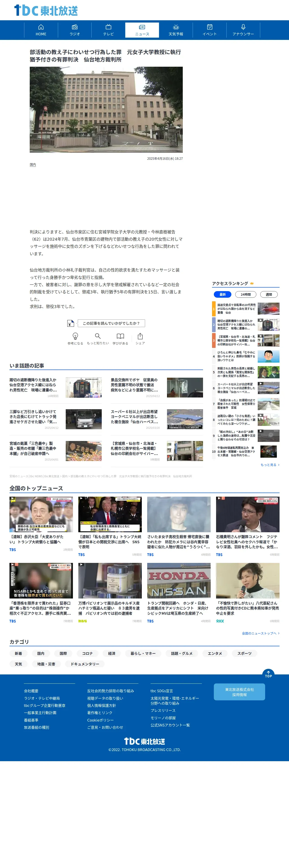
Task: Open the ご意見・お問い合わせ footer link
Action: pos(105,727)
